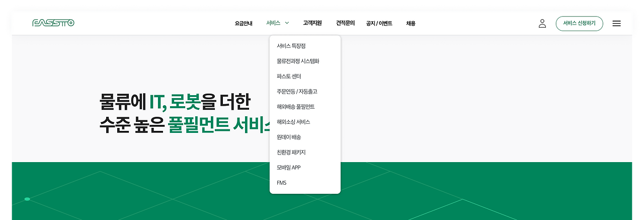Open the 요금안내 menu

click(x=244, y=23)
